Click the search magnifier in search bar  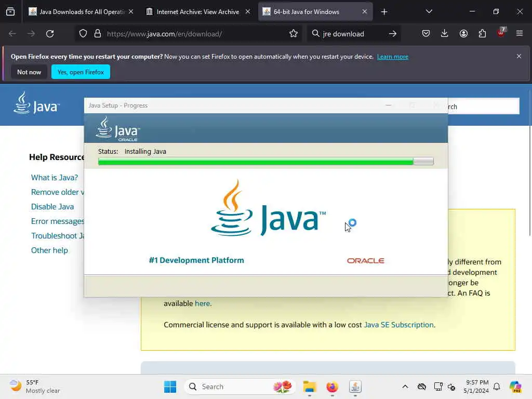coord(315,34)
